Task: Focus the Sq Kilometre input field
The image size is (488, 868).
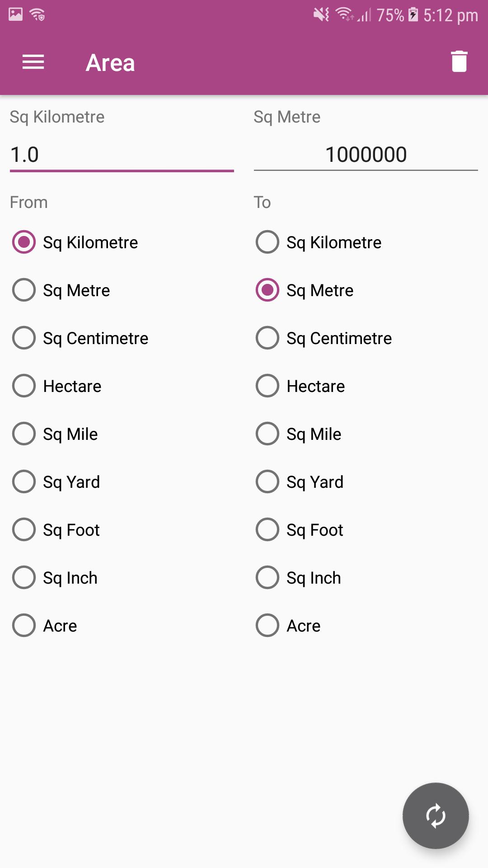Action: tap(122, 155)
